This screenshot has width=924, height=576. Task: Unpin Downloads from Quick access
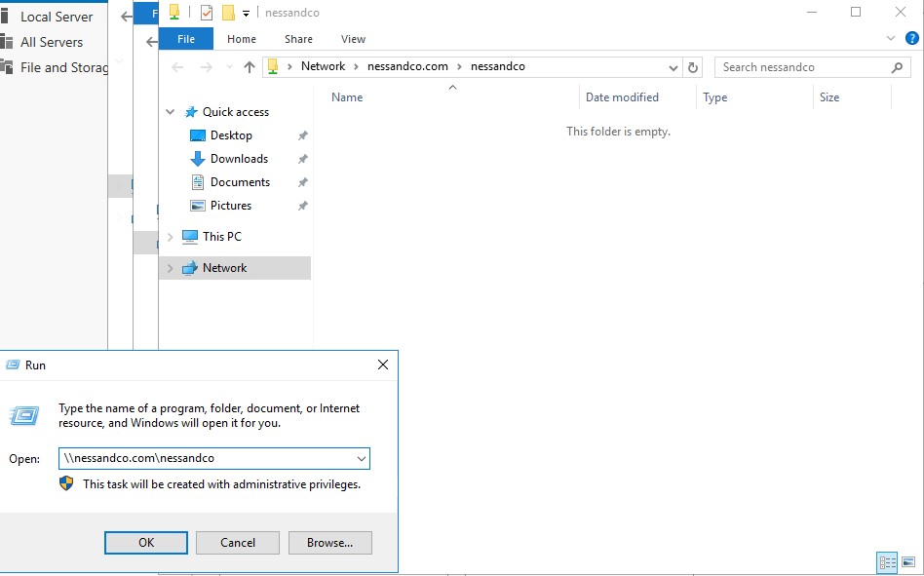[x=303, y=159]
